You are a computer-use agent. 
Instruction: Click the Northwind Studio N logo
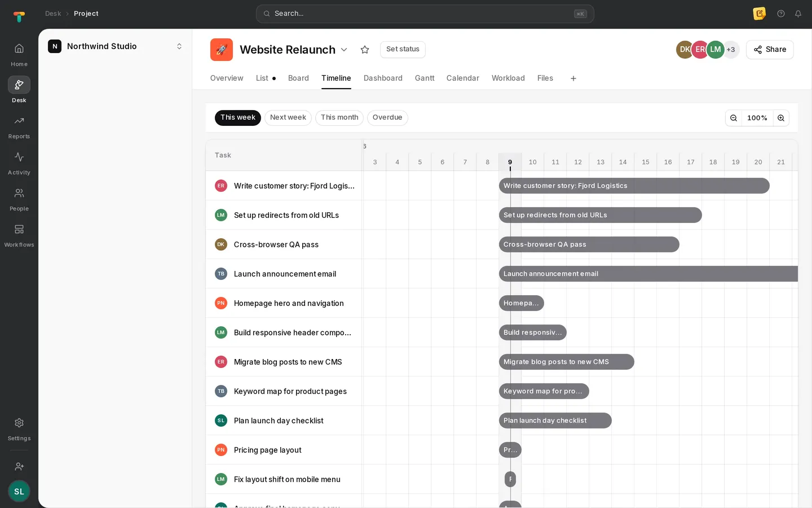tap(55, 46)
